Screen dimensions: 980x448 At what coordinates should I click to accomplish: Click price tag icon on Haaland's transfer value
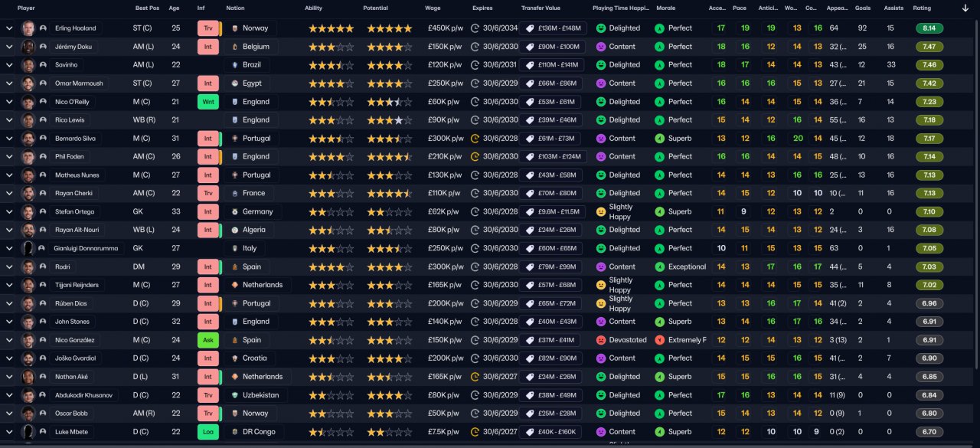(528, 28)
